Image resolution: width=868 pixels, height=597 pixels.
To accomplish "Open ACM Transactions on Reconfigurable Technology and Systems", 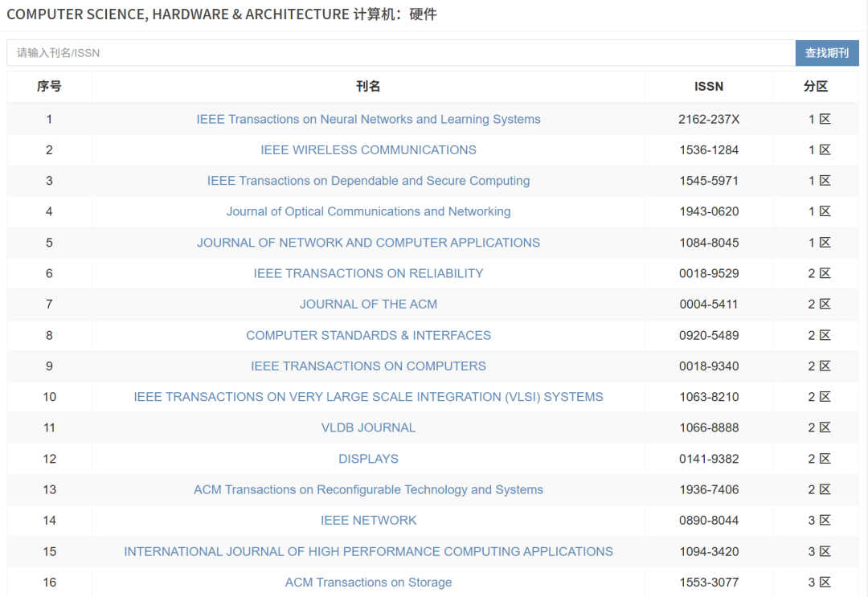I will (368, 489).
